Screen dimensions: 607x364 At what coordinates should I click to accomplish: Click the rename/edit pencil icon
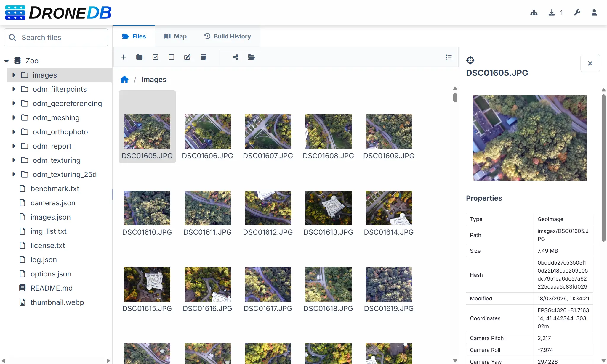[187, 57]
